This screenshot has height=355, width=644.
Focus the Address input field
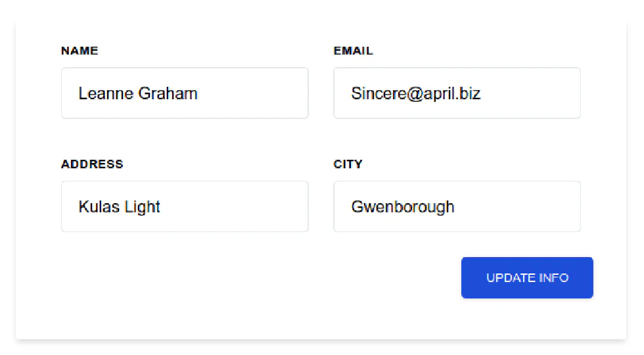click(185, 206)
